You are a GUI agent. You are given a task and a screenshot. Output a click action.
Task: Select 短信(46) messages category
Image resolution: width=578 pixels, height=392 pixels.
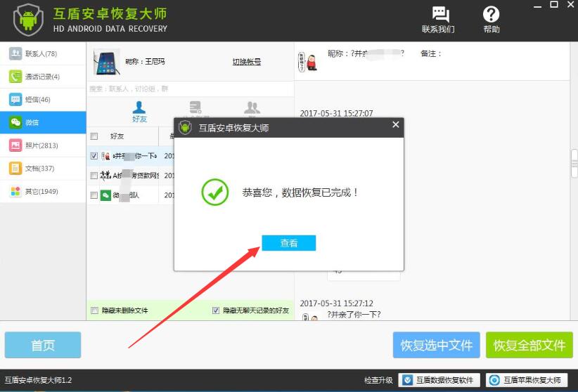pos(43,100)
